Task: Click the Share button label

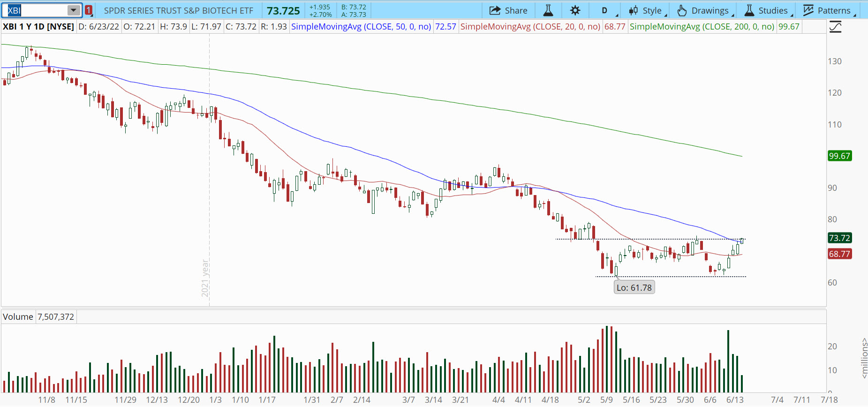Action: pyautogui.click(x=516, y=10)
